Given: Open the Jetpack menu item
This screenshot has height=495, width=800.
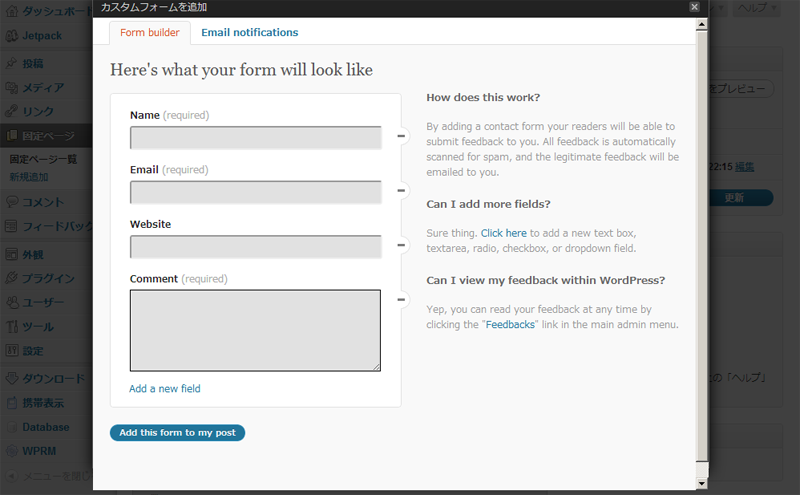Looking at the screenshot, I should (x=42, y=36).
